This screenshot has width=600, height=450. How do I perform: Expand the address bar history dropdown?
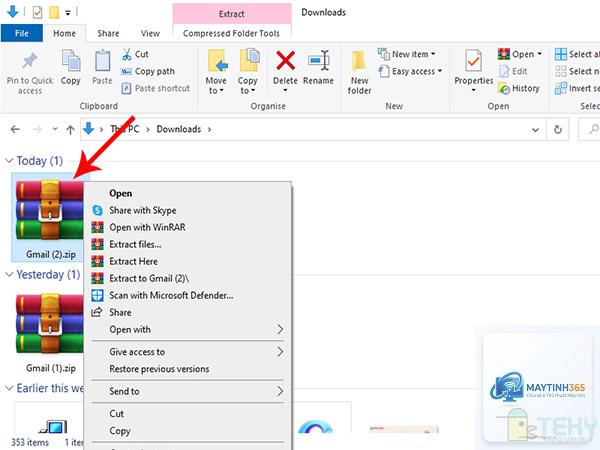tap(536, 130)
